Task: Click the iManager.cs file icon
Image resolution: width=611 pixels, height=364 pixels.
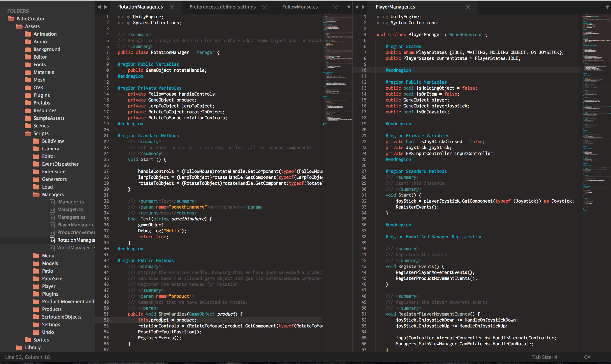Action: click(52, 202)
